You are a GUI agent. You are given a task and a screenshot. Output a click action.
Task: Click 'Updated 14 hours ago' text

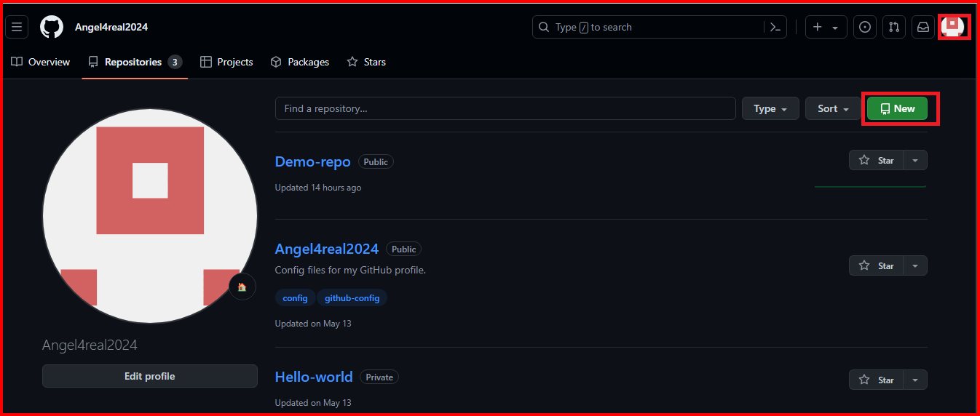tap(318, 188)
